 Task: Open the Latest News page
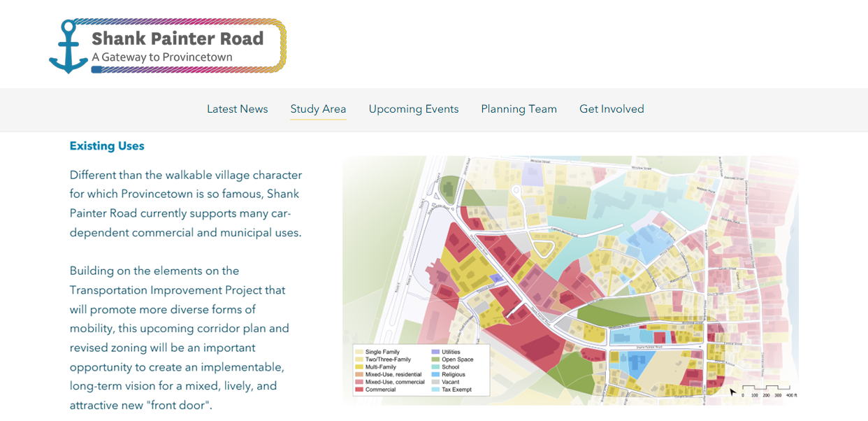[x=237, y=109]
